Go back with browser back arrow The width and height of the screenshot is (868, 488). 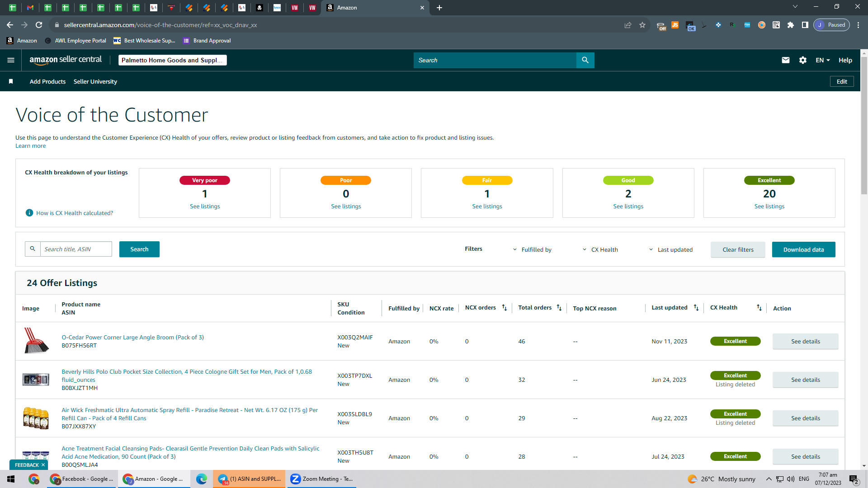tap(10, 25)
